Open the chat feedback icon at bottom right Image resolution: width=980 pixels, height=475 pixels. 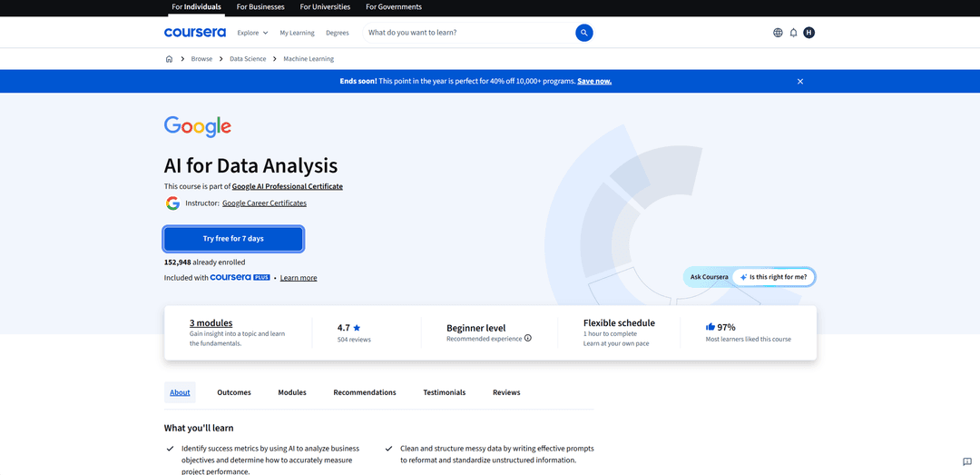click(967, 462)
